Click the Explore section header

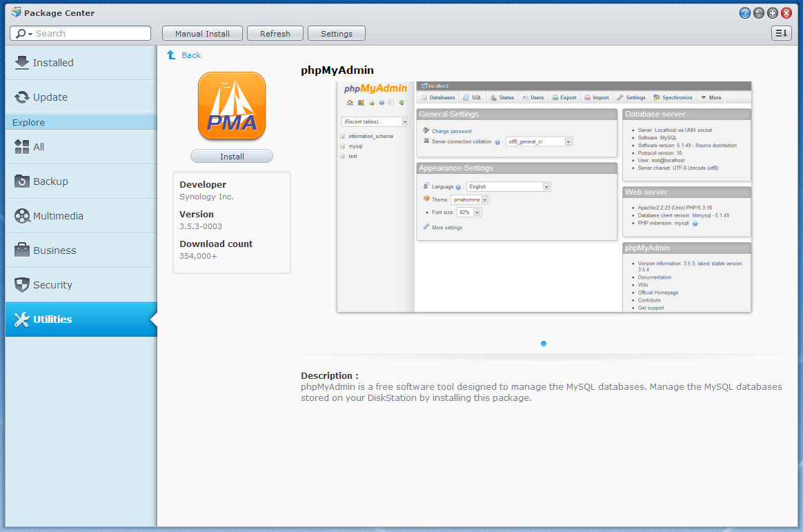click(81, 122)
